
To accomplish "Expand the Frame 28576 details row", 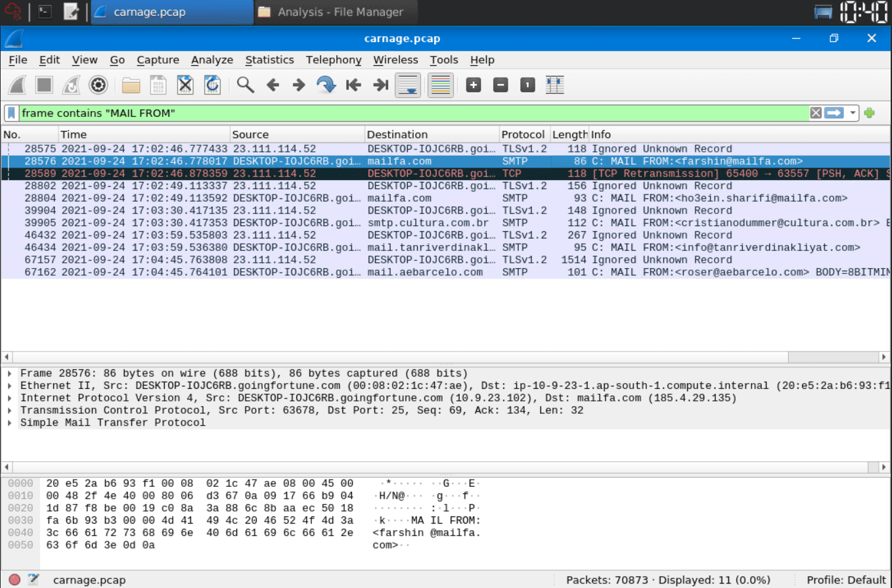I will pos(10,373).
